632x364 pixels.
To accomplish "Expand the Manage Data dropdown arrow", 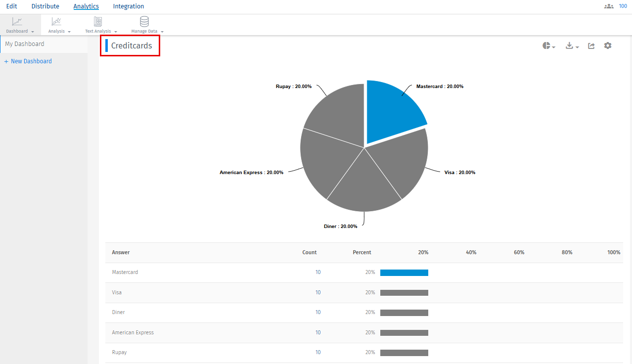I will click(x=162, y=32).
